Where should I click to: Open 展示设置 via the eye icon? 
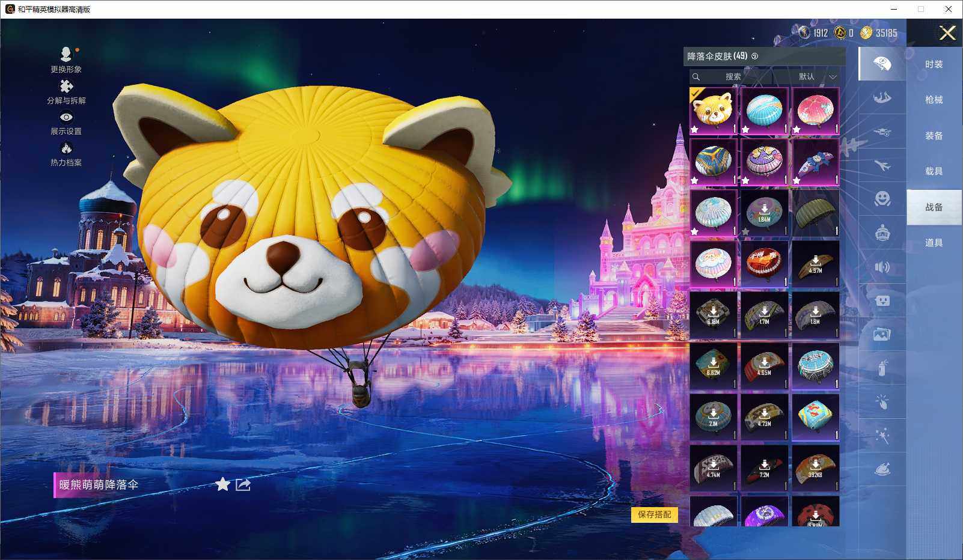click(x=66, y=117)
